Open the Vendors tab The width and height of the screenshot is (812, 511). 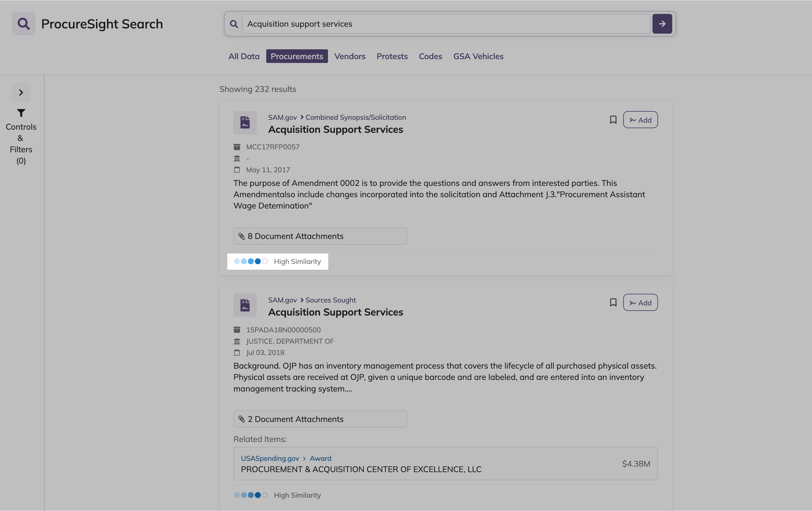pos(350,56)
